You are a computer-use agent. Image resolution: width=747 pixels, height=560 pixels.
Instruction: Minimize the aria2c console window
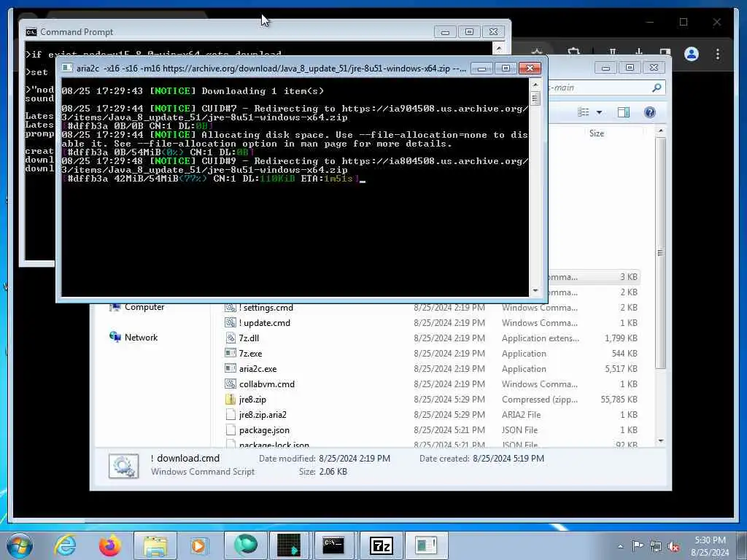481,68
